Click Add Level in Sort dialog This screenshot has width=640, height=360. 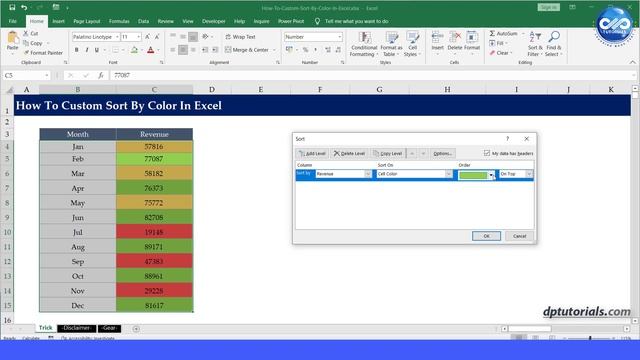click(x=312, y=153)
